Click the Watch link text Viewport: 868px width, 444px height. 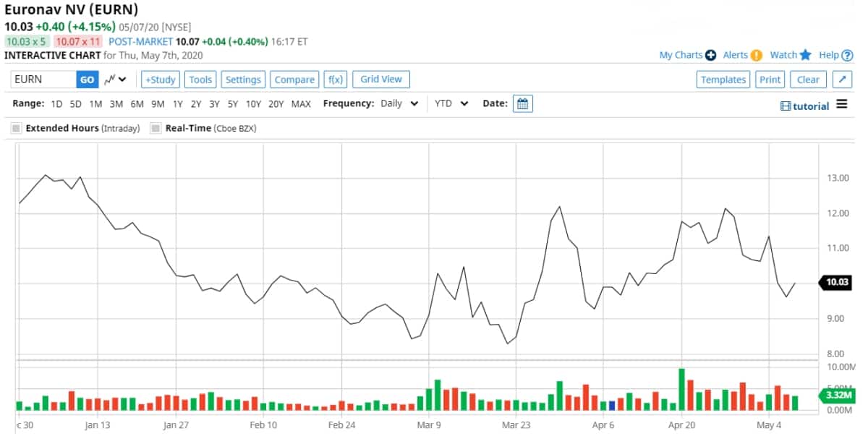783,55
